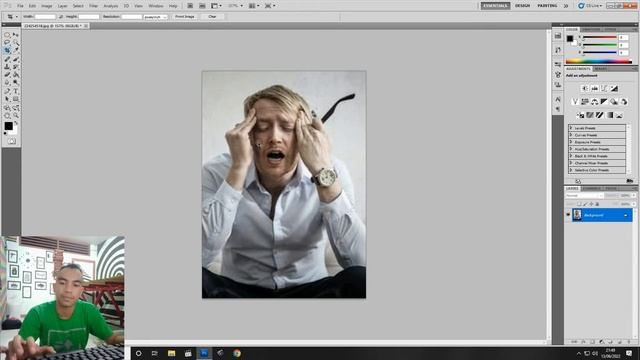Open the File menu
This screenshot has width=640, height=360.
20,6
